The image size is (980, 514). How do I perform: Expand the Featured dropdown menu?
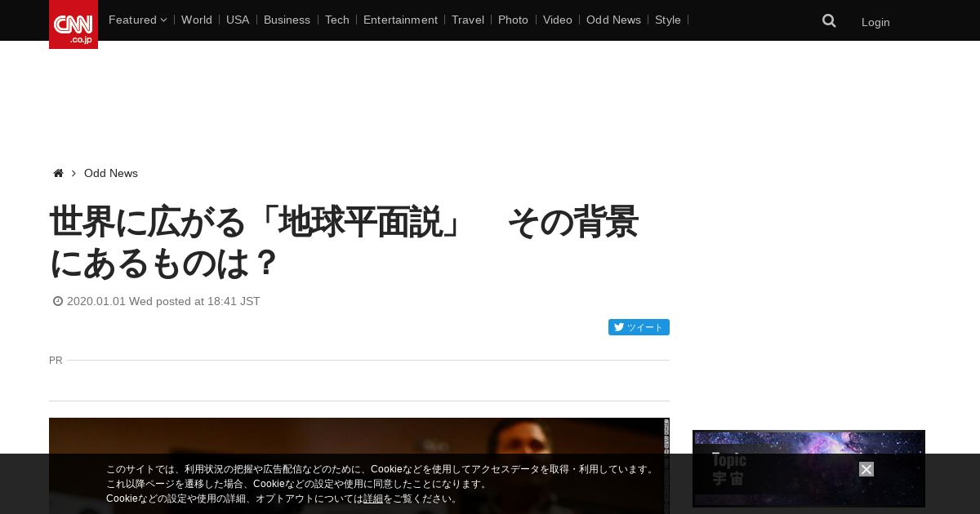(137, 20)
